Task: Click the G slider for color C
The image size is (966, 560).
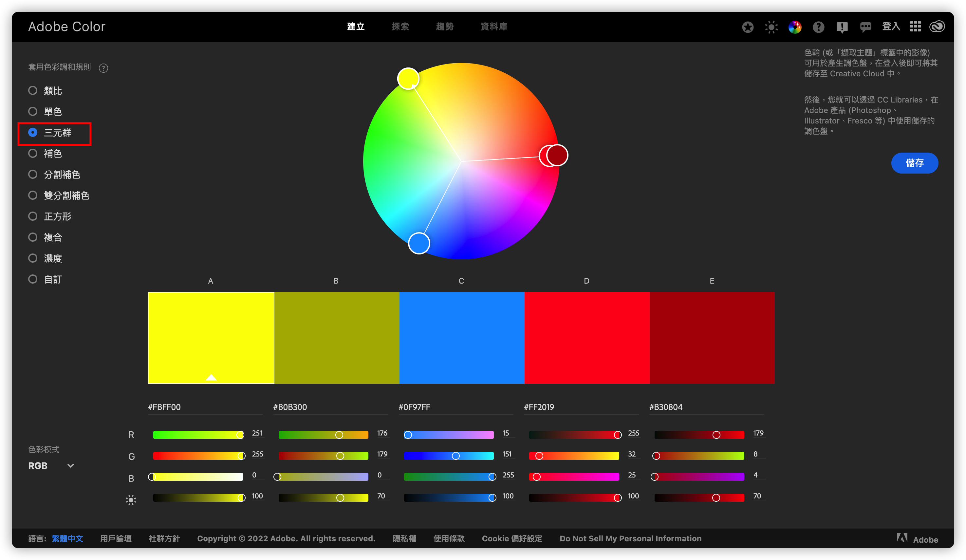Action: [449, 456]
